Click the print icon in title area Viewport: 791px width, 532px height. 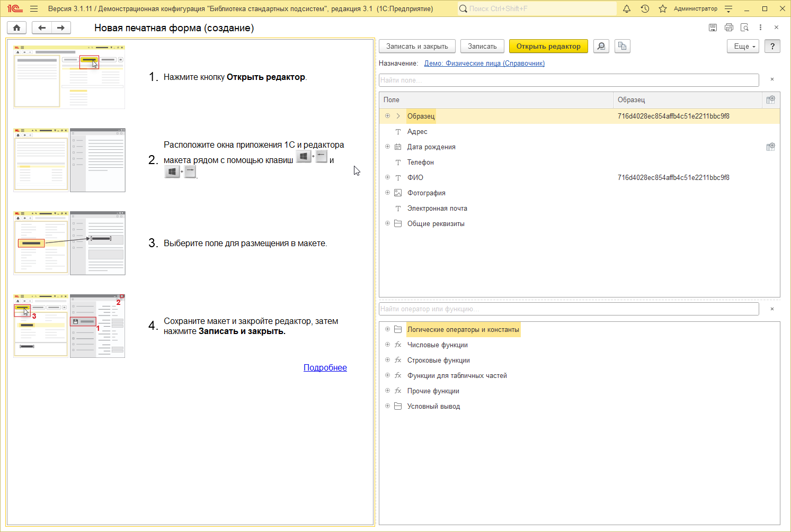[x=728, y=28]
